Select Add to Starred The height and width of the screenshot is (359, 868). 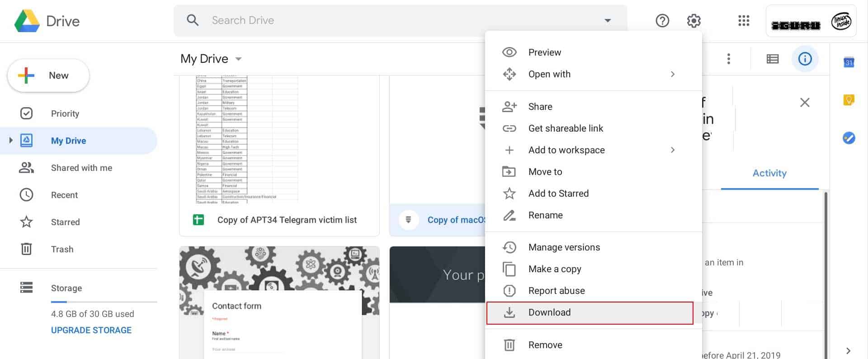pyautogui.click(x=594, y=194)
